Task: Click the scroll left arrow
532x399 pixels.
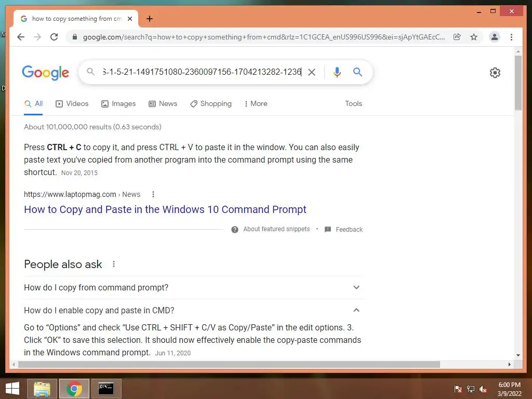Action: click(14, 364)
